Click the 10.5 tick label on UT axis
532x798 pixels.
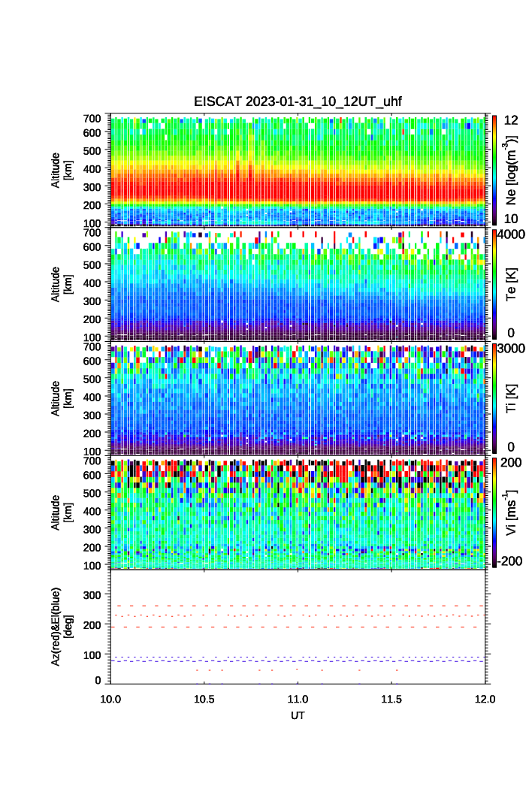204,699
